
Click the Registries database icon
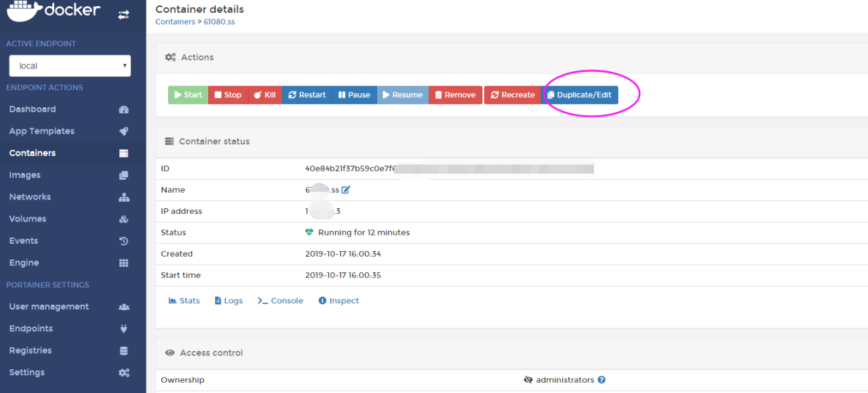coord(123,351)
